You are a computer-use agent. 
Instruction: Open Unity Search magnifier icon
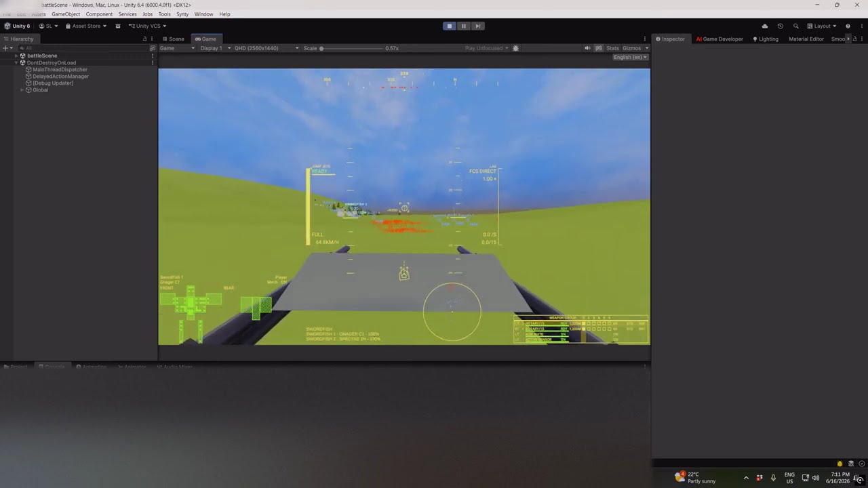tap(796, 26)
